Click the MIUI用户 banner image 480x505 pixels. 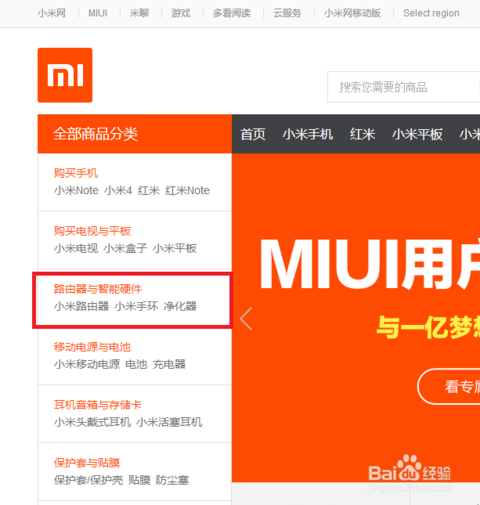(356, 318)
